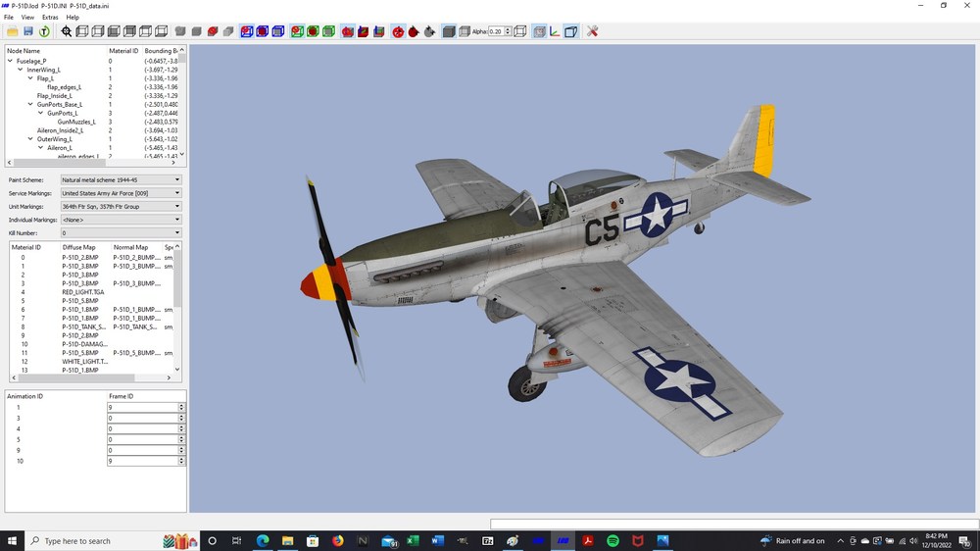Collapse the GunPorts_Base_L node
The width and height of the screenshot is (980, 551).
pyautogui.click(x=30, y=105)
